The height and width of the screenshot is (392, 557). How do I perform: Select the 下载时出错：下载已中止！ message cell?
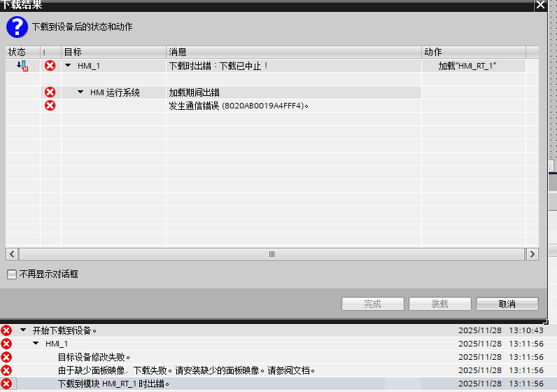[x=294, y=66]
